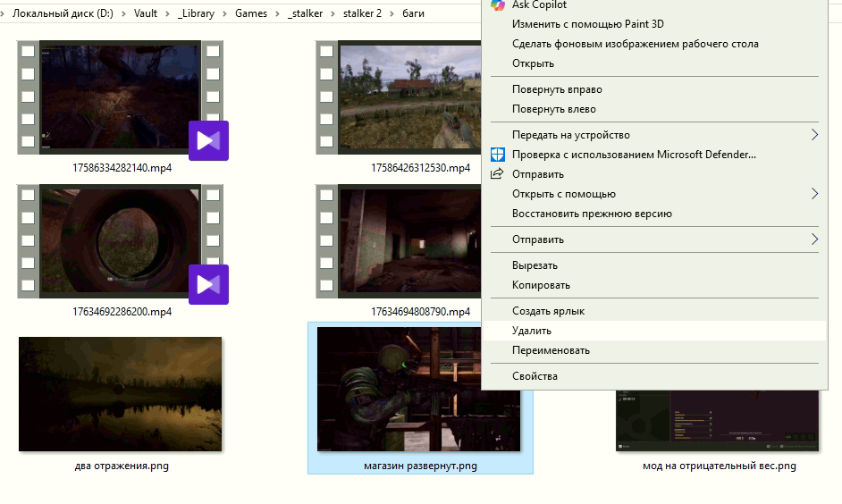
Task: Click the Microsoft Defender shield icon
Action: [x=498, y=155]
